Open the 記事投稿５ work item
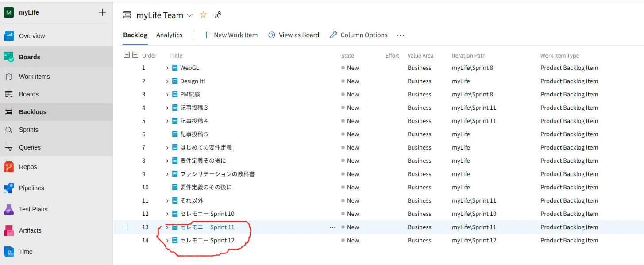The width and height of the screenshot is (644, 265). tap(194, 134)
